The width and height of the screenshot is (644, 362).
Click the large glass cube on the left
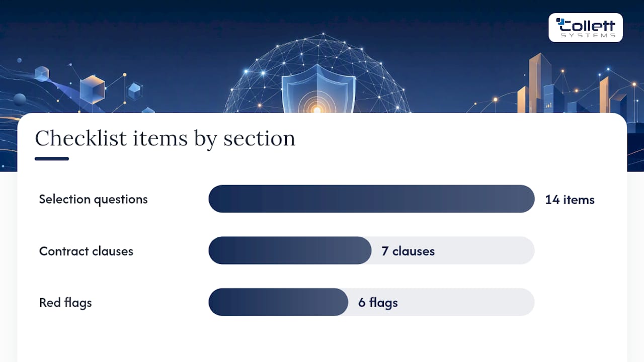[93, 89]
